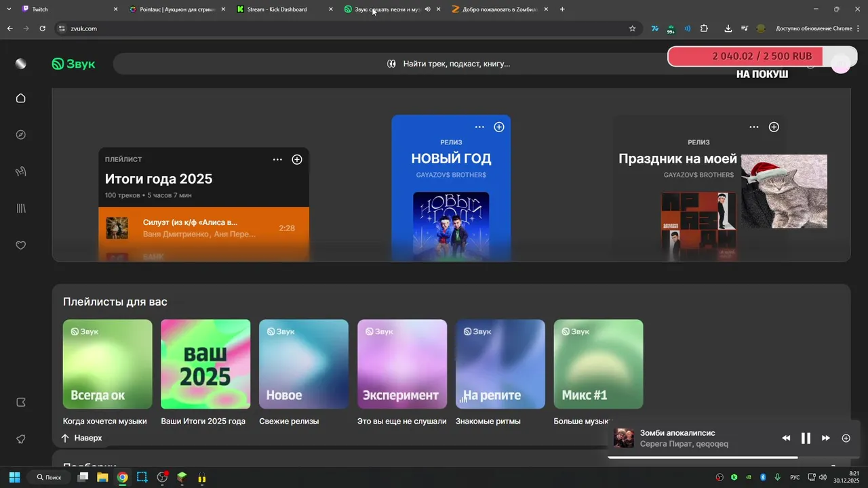Open the Эксперимент playlist tile

coord(402,364)
